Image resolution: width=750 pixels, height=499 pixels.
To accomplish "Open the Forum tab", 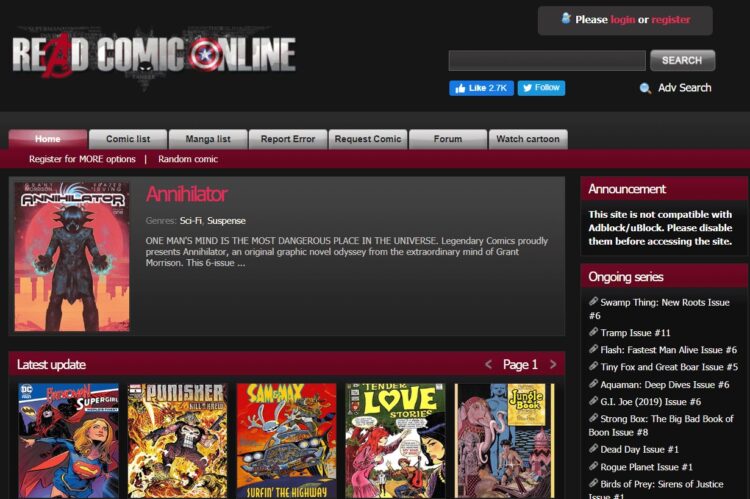I will click(x=448, y=139).
